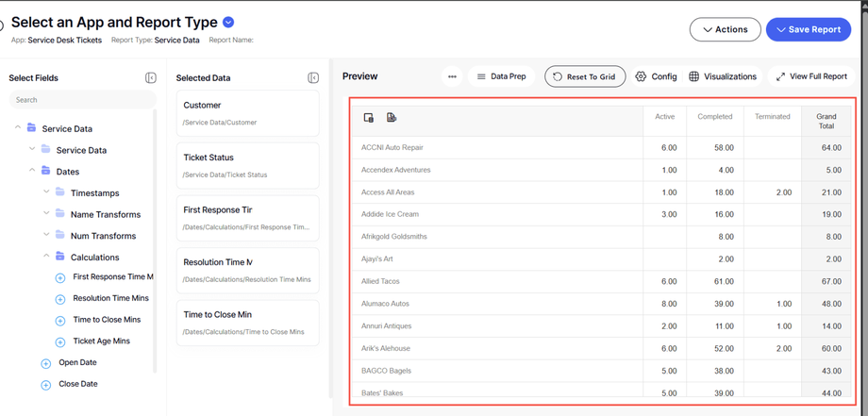
Task: Click the second export icon above the grid
Action: point(392,118)
